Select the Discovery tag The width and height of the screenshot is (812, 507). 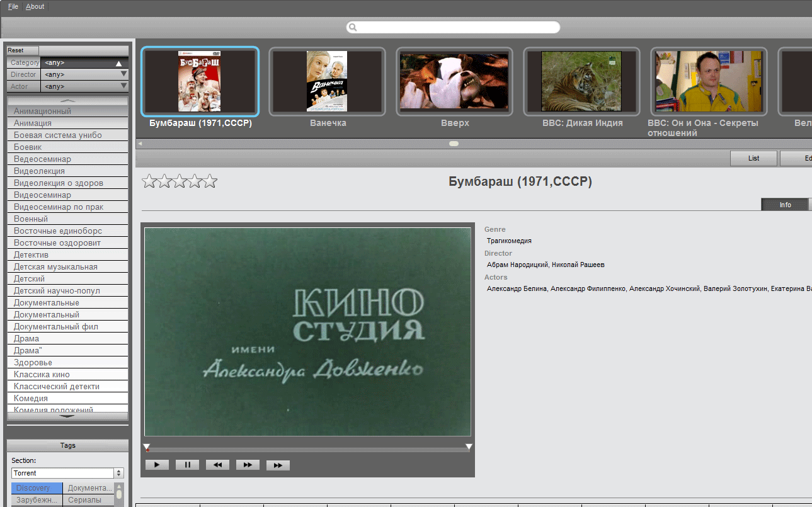pyautogui.click(x=37, y=488)
